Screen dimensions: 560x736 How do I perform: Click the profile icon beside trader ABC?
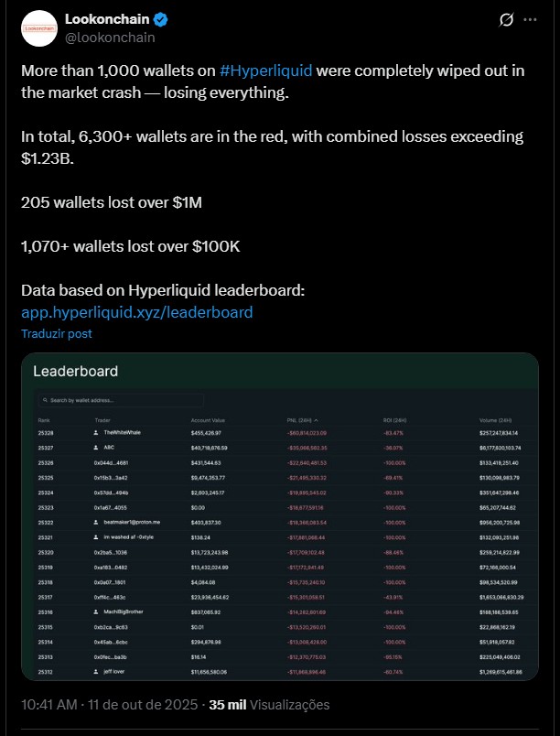(x=96, y=447)
